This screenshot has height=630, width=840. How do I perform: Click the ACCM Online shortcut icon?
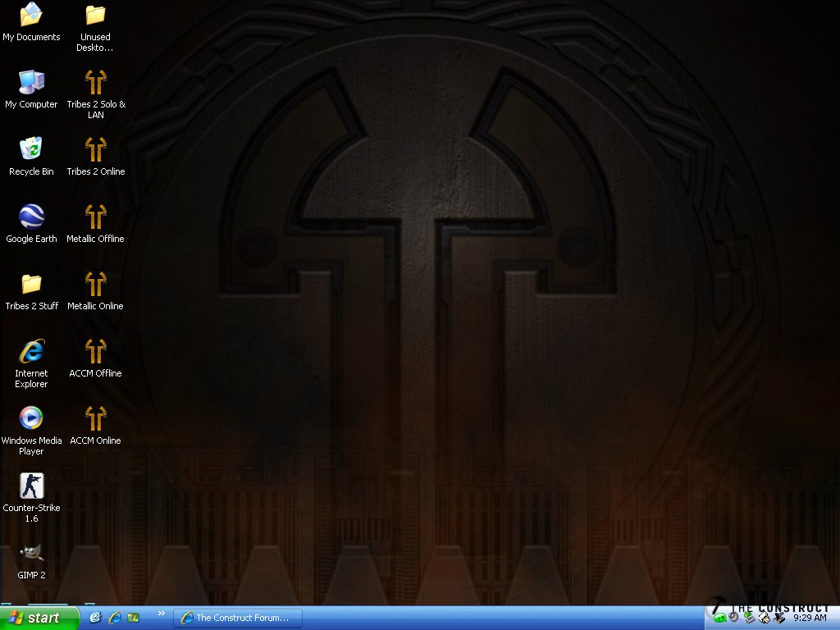tap(95, 426)
